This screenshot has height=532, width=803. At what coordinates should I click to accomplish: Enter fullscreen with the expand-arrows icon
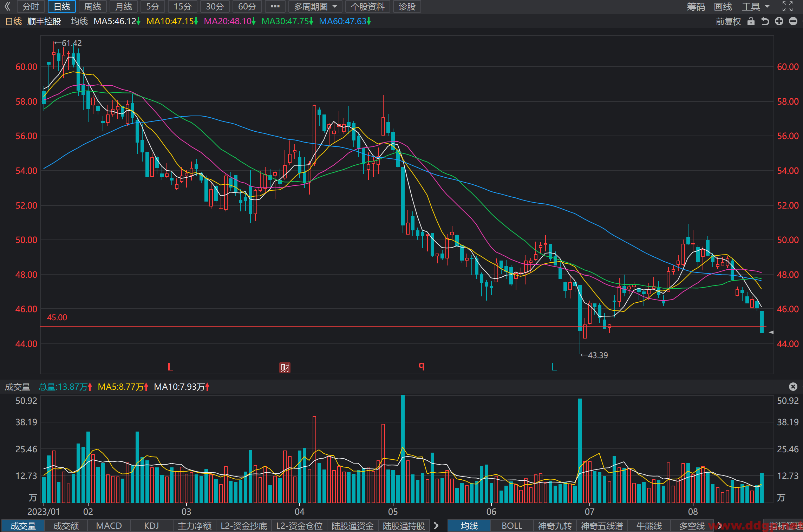(x=788, y=6)
